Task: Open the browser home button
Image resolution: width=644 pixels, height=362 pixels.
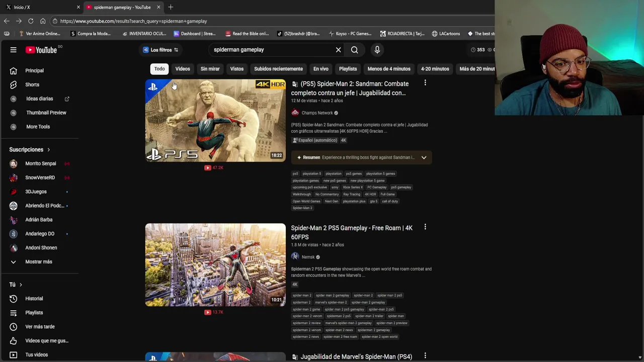Action: tap(43, 21)
